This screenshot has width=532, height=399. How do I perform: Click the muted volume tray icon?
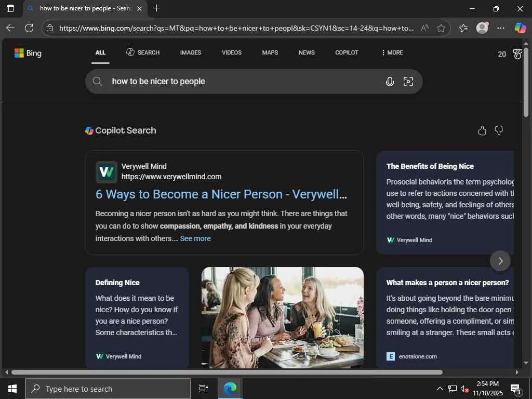coord(464,389)
